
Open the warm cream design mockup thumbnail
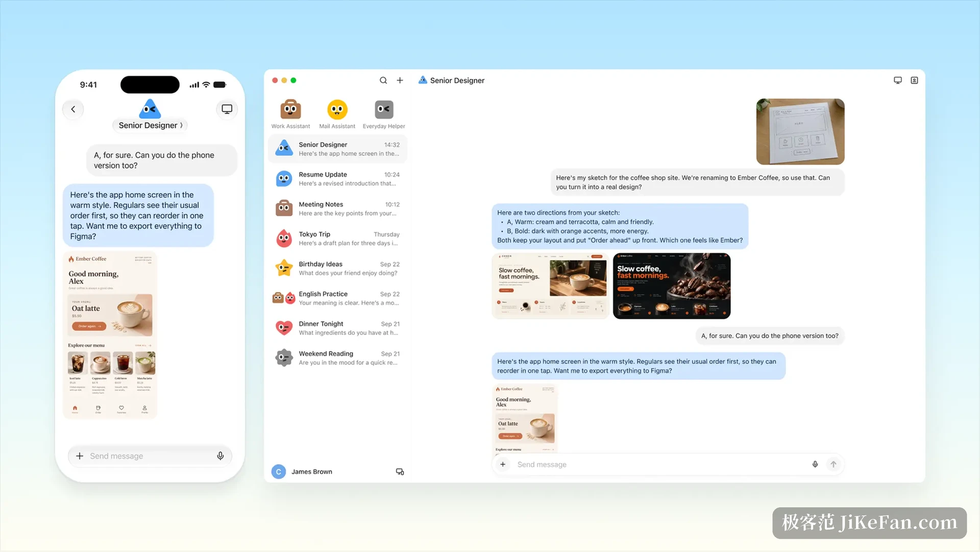550,286
